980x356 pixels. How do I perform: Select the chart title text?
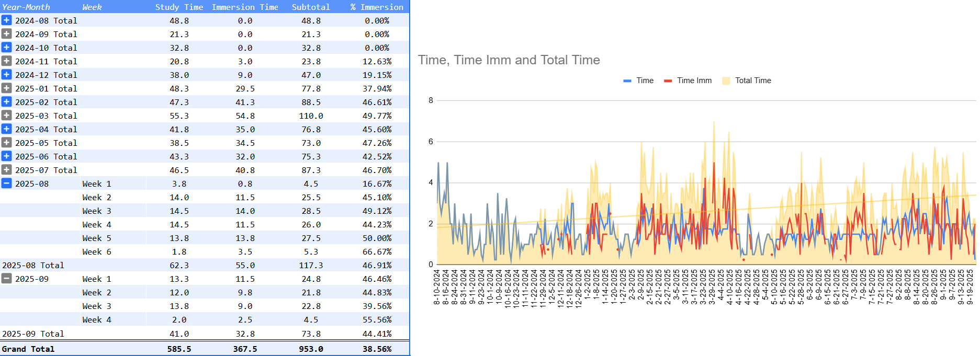coord(509,60)
